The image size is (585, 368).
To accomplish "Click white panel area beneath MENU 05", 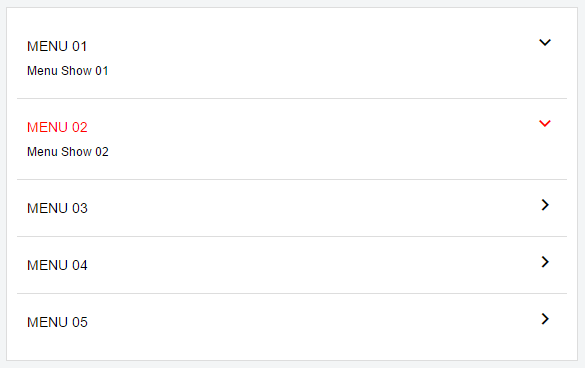I will pos(292,351).
